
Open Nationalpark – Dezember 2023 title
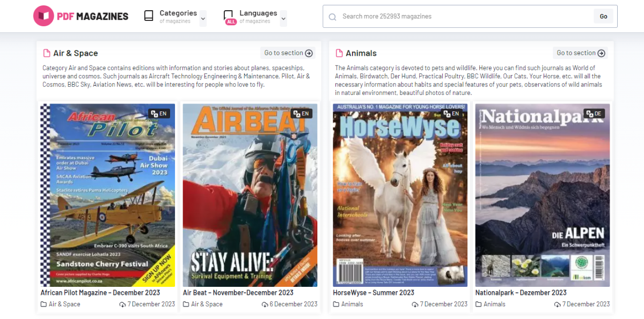(x=521, y=293)
